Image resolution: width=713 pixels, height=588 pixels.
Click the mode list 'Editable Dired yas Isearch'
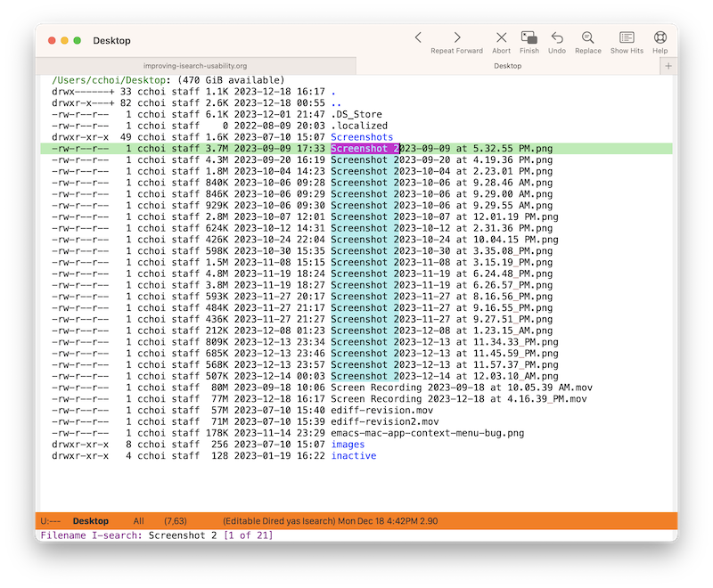tap(279, 521)
